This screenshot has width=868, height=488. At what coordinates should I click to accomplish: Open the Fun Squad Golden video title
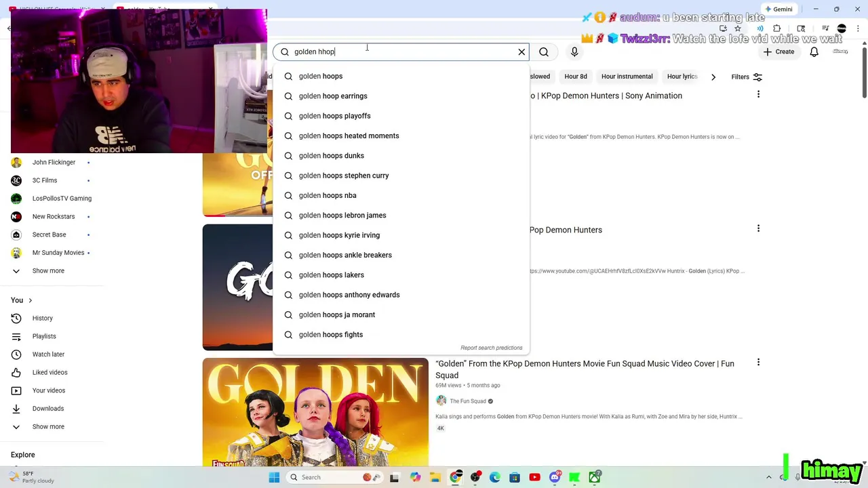click(585, 369)
